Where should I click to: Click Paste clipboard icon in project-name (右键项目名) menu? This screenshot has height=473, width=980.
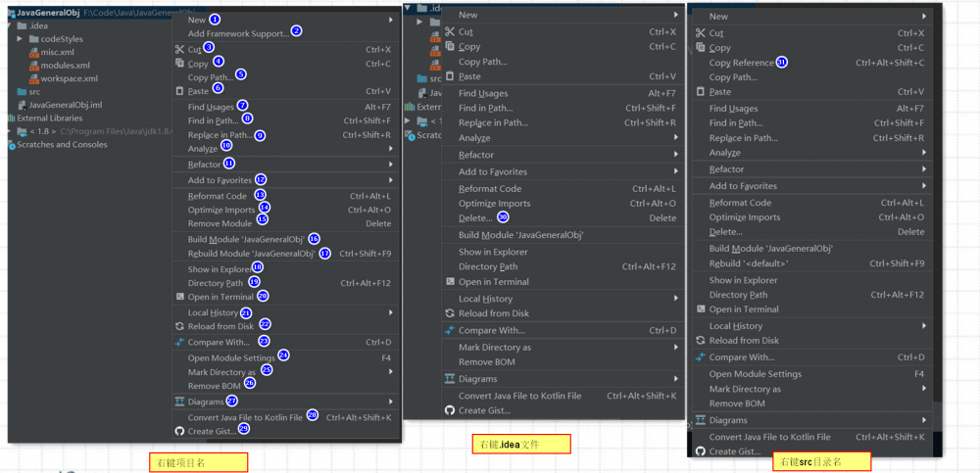click(x=179, y=91)
